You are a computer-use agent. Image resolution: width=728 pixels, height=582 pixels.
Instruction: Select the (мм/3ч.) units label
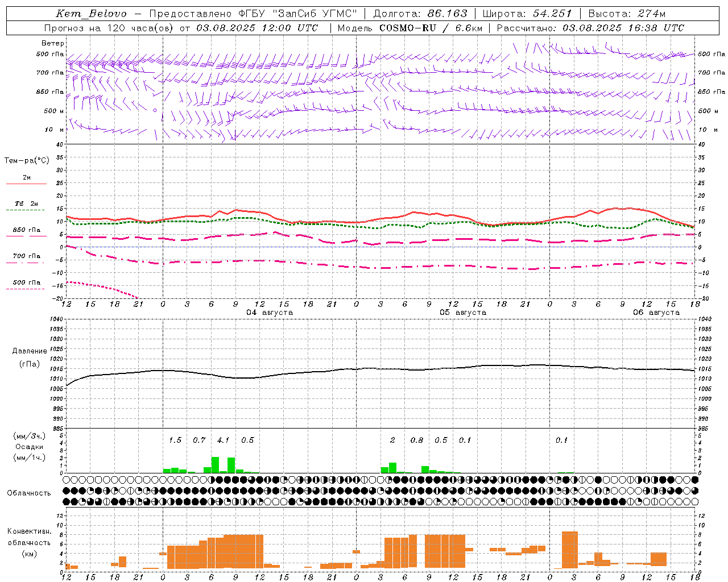[29, 436]
